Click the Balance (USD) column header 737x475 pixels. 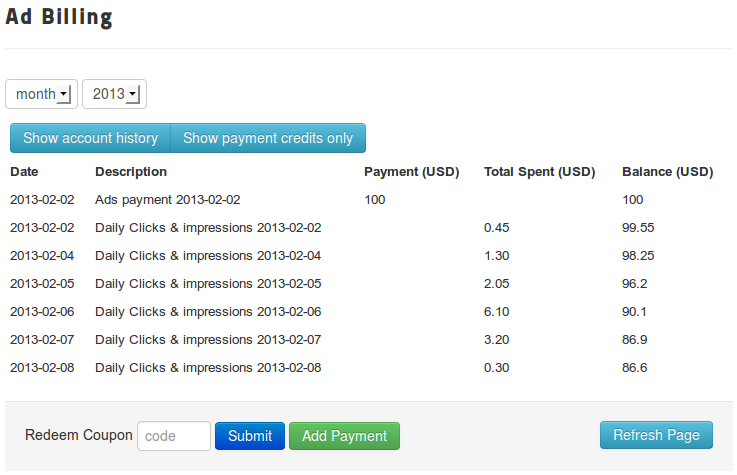(x=667, y=172)
